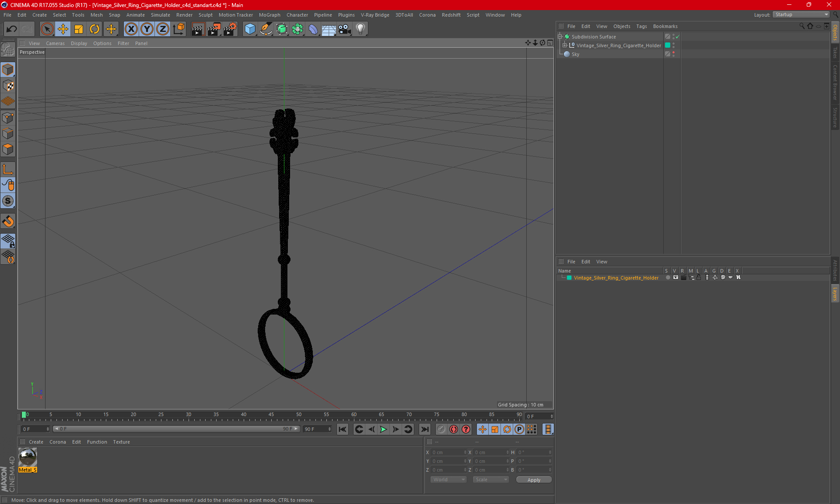Open the MoGraph menu
This screenshot has width=840, height=504.
click(x=269, y=15)
